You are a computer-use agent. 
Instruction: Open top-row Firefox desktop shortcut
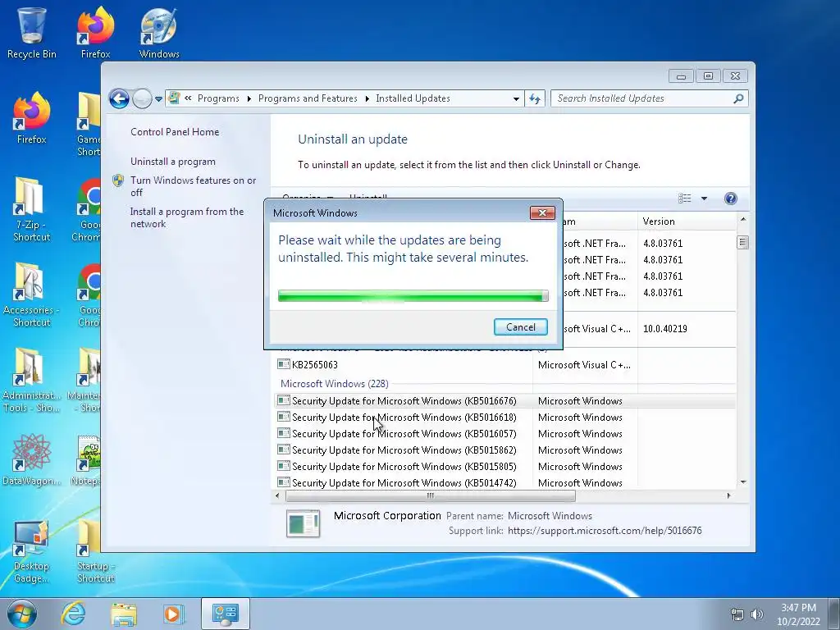[x=95, y=32]
